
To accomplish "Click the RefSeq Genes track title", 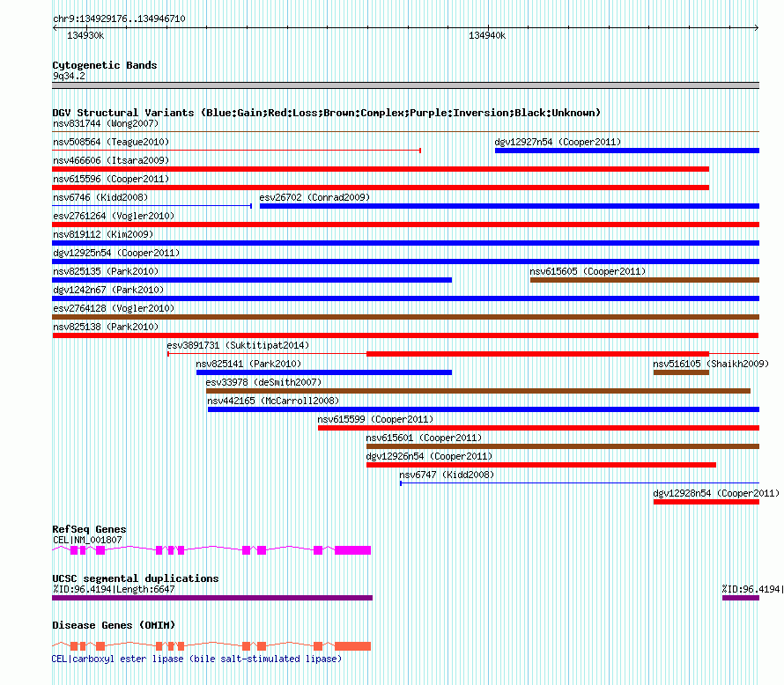I will 89,529.
